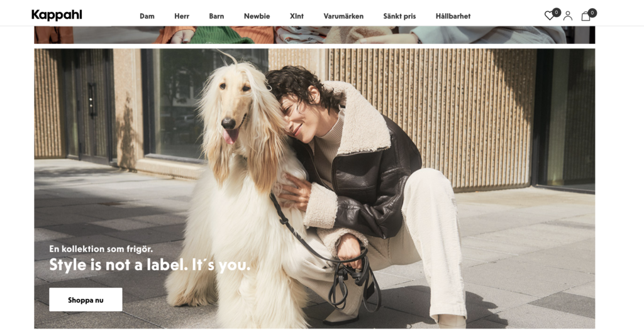The width and height of the screenshot is (644, 333).
Task: View Sänkt pris sale items
Action: (x=399, y=16)
